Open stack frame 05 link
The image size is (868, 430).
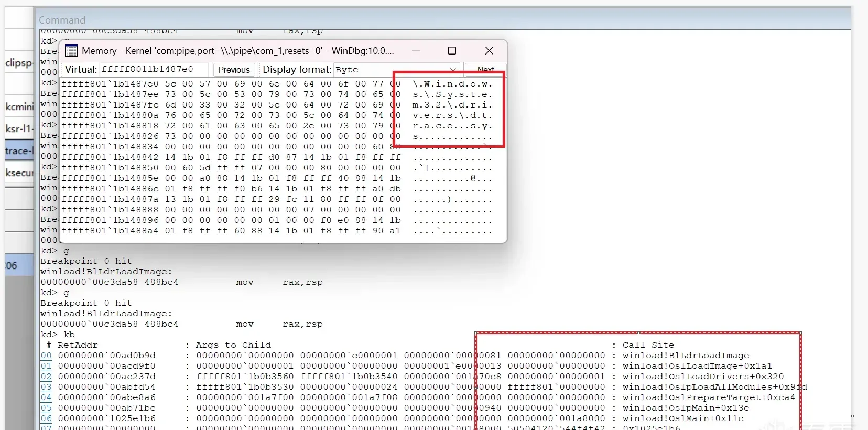pos(46,408)
